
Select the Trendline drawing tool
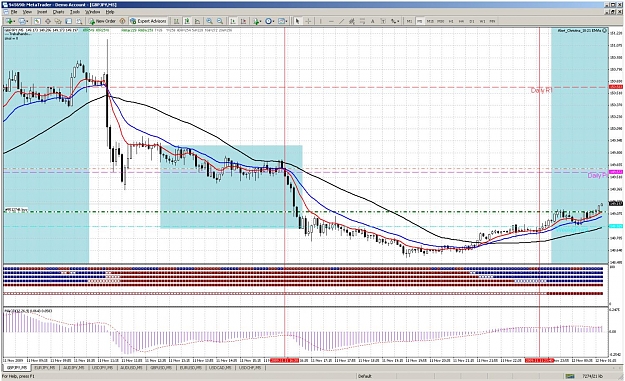pos(342,21)
